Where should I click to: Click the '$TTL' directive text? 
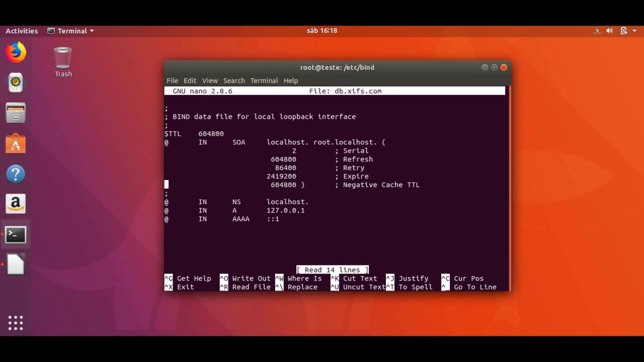tap(173, 134)
